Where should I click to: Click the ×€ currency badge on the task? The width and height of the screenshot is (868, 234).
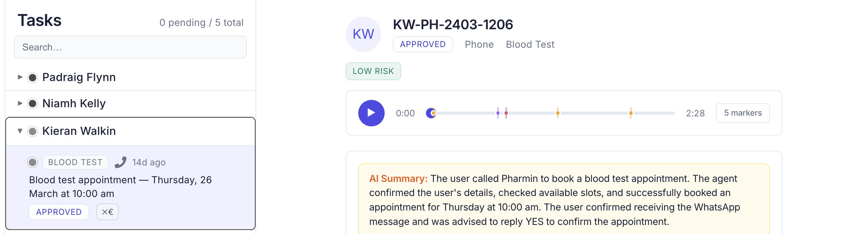tap(107, 212)
